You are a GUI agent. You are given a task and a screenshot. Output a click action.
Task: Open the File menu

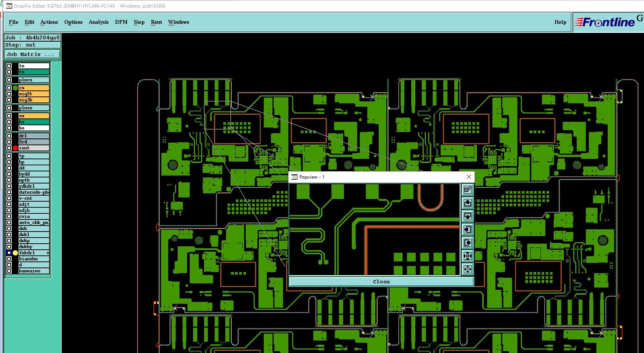click(14, 22)
